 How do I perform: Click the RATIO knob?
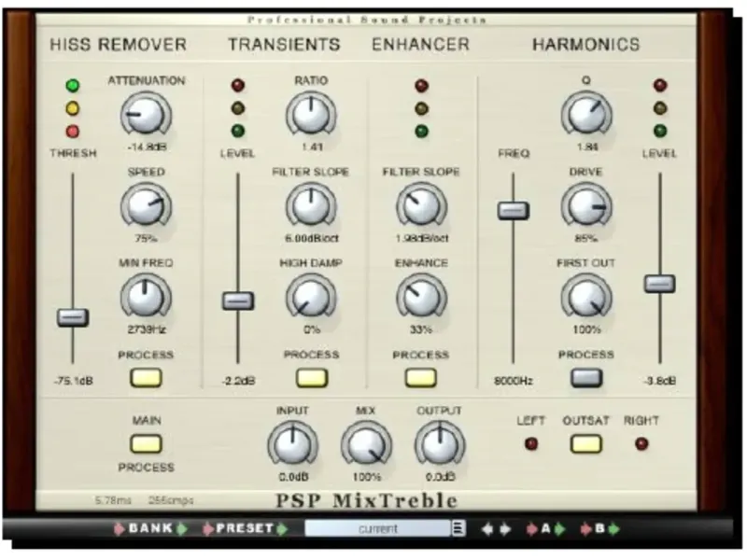(x=311, y=115)
